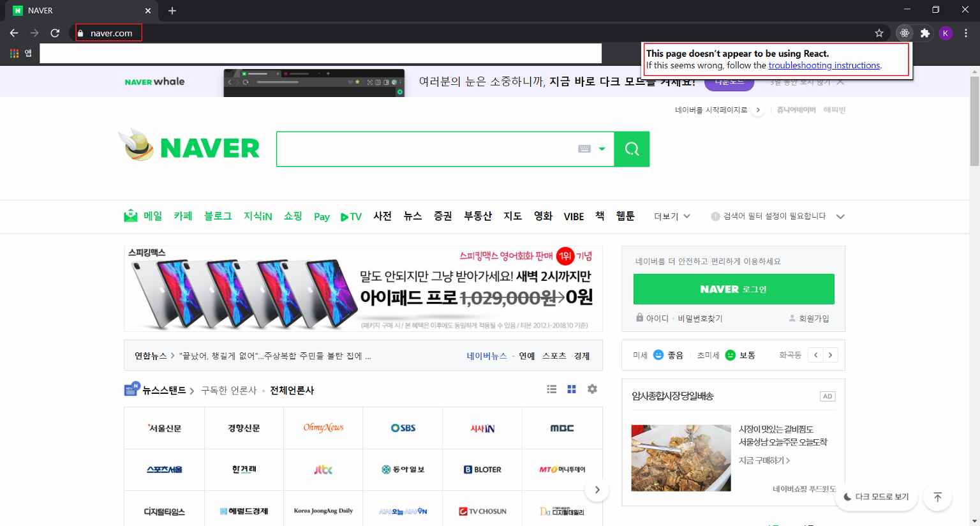Open 지식iN service tab
Image resolution: width=980 pixels, height=526 pixels.
258,216
